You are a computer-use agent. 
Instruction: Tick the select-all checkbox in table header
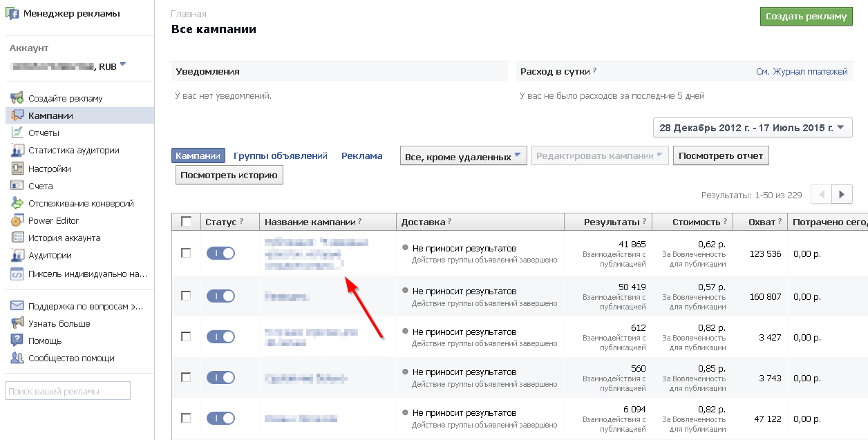186,222
